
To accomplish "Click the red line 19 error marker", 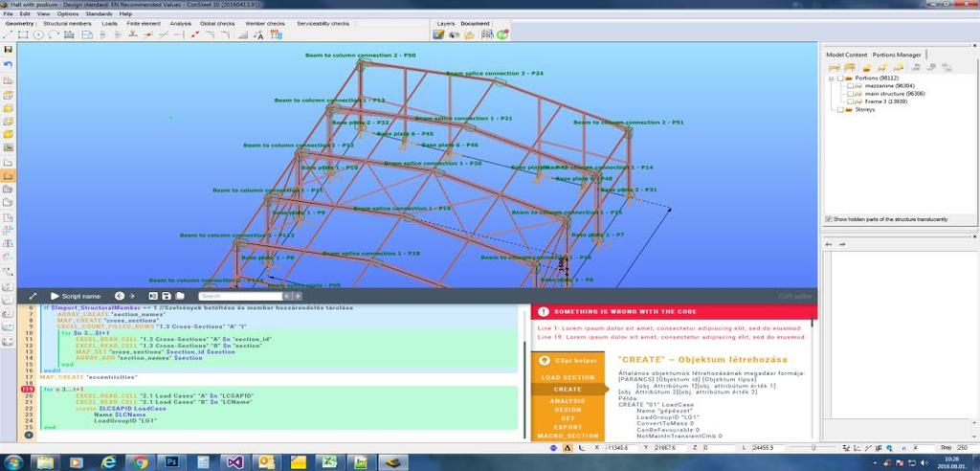I will pyautogui.click(x=28, y=389).
